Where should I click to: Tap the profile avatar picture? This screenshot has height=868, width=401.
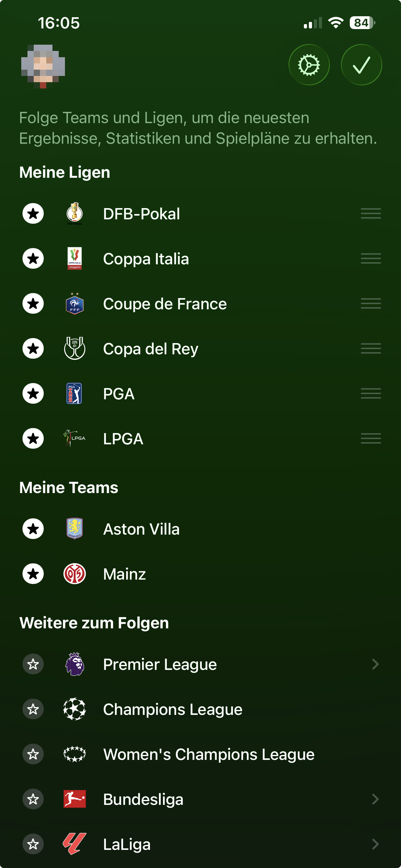coord(43,66)
